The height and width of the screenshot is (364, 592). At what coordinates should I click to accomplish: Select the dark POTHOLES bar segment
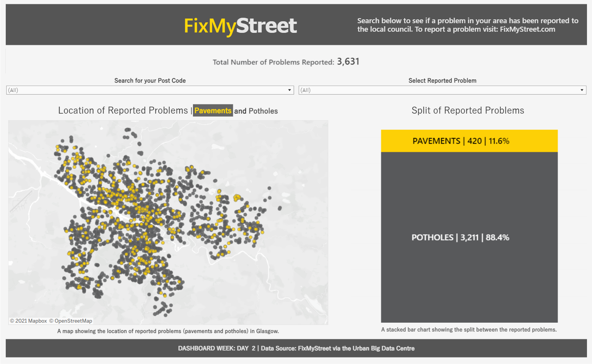point(469,237)
